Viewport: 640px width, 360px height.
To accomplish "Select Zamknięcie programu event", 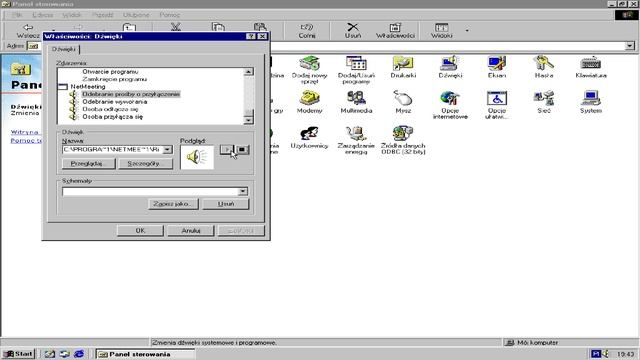I will [114, 79].
